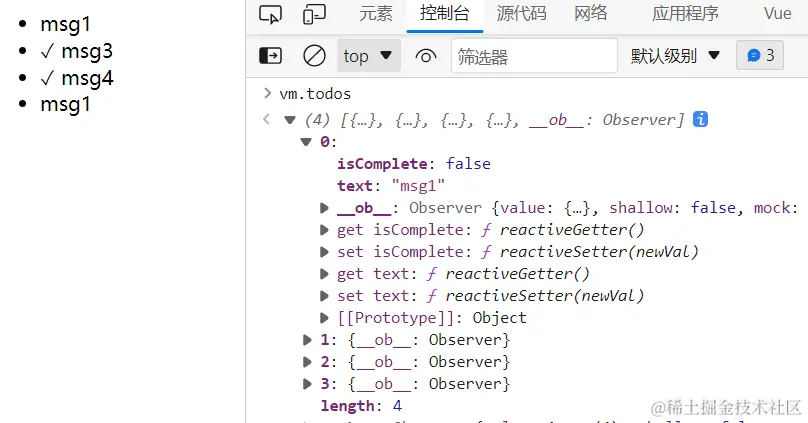
Task: Collapse the index 0 object
Action: pos(306,142)
